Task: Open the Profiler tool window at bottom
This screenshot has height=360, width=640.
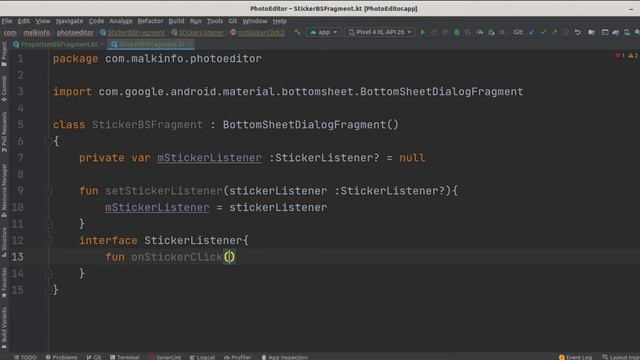Action: coord(238,357)
